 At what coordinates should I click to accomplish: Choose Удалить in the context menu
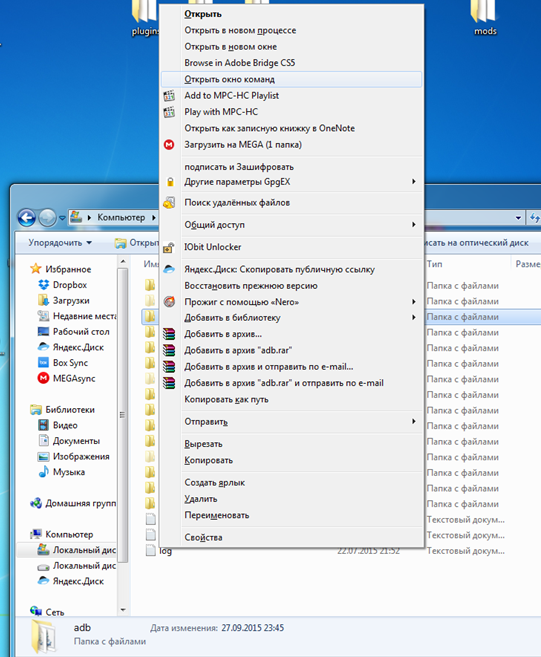point(291,499)
